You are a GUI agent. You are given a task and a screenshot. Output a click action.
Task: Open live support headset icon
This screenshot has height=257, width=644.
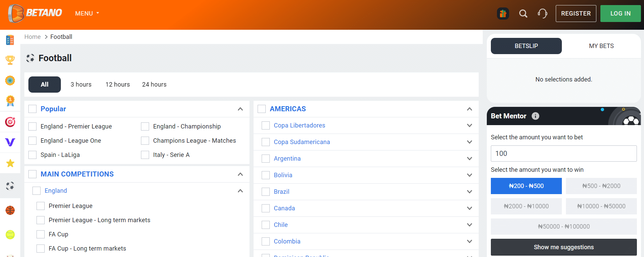pyautogui.click(x=542, y=14)
